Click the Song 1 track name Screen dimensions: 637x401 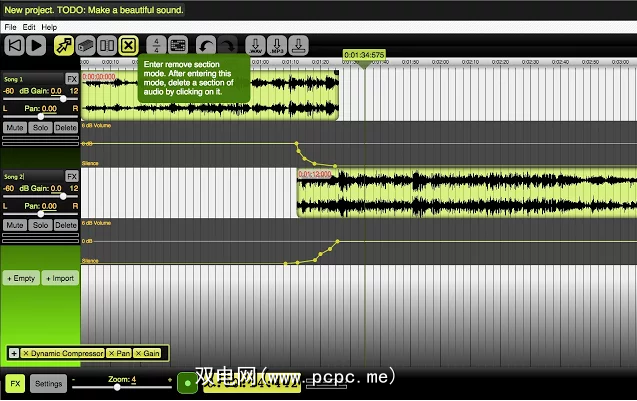(x=14, y=79)
